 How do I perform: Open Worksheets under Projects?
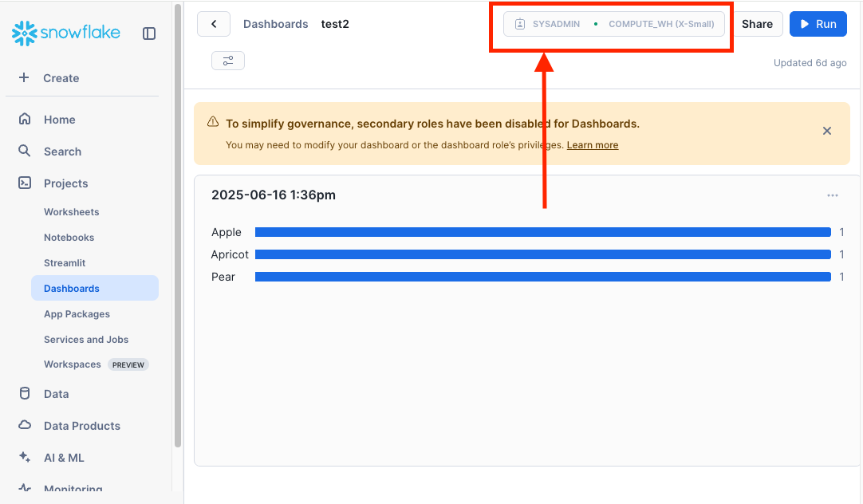(x=72, y=212)
